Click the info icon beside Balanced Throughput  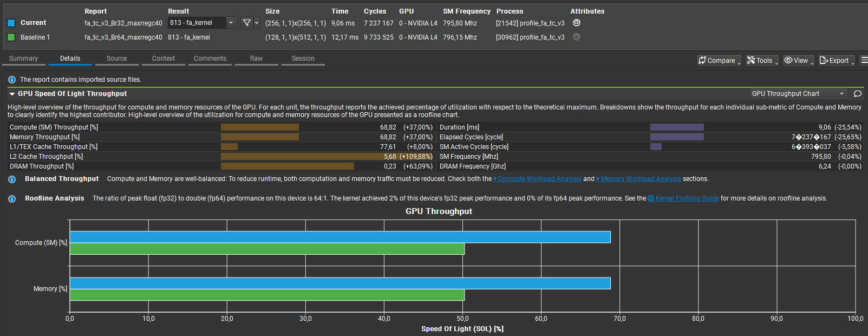click(12, 179)
